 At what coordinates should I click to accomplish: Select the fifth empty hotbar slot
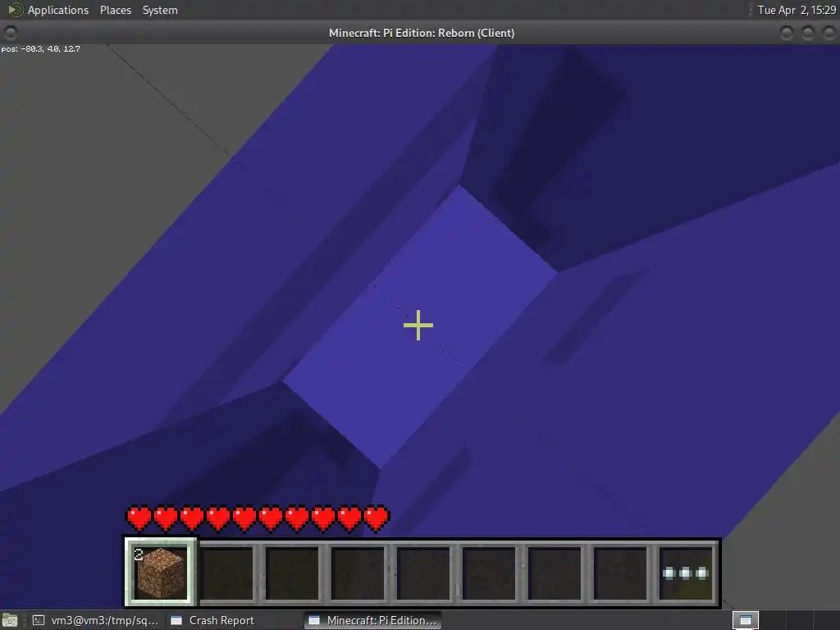(x=489, y=573)
